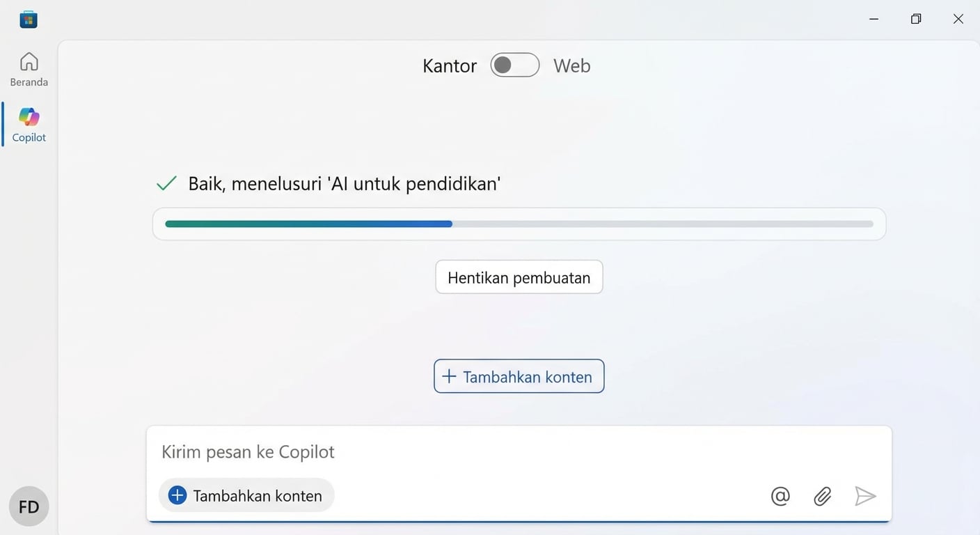
Task: Open the FD profile avatar
Action: point(29,506)
